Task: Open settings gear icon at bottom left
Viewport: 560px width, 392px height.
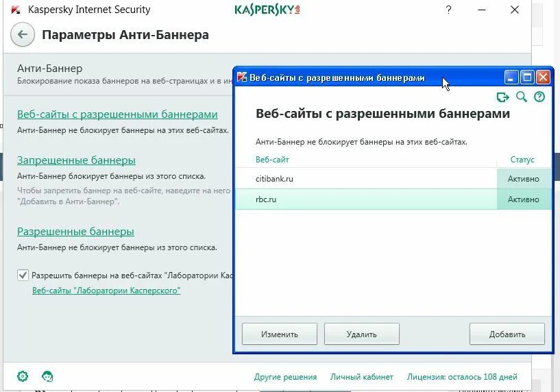Action: [23, 376]
